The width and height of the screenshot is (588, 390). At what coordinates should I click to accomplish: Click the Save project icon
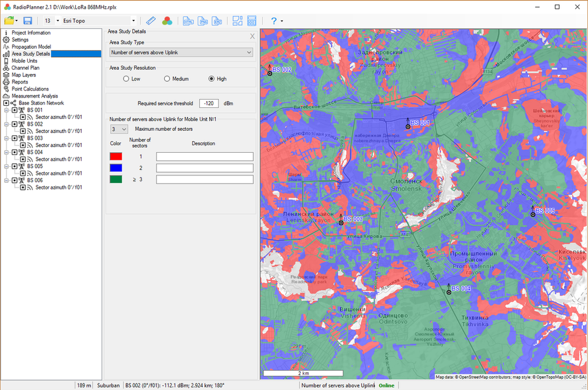pyautogui.click(x=28, y=21)
